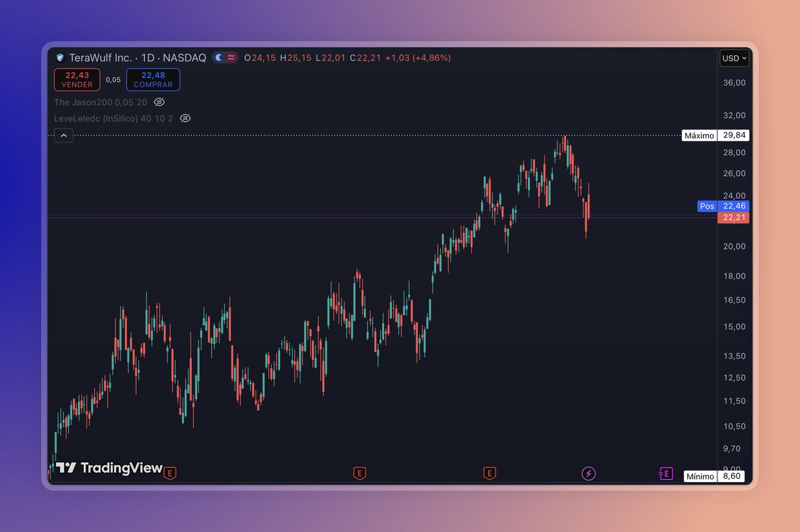Click the 20,00 price axis label
Viewport: 800px width, 532px height.
coord(735,246)
